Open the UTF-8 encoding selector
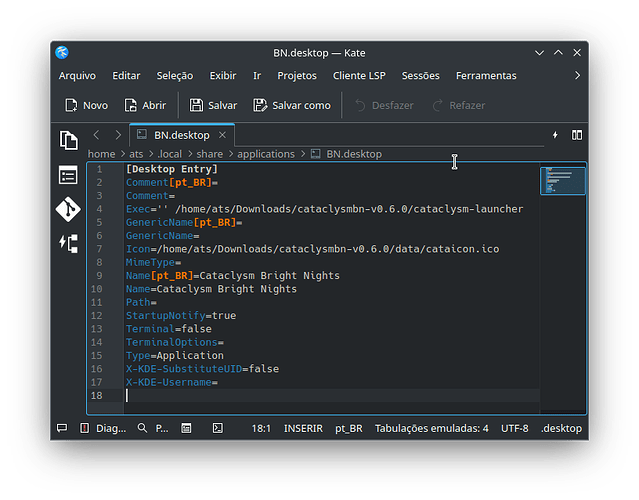 pos(514,428)
